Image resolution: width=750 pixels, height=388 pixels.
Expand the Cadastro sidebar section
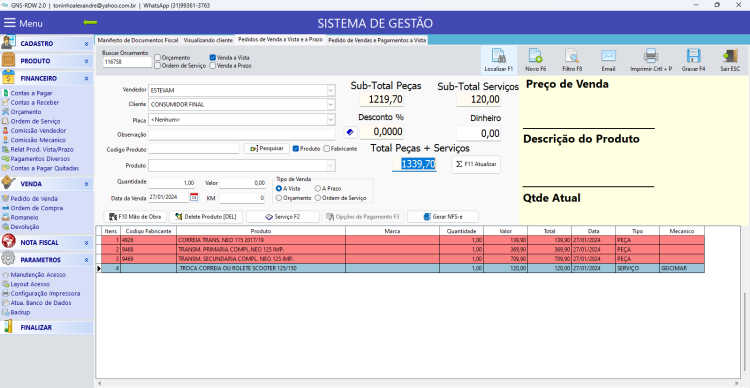87,44
